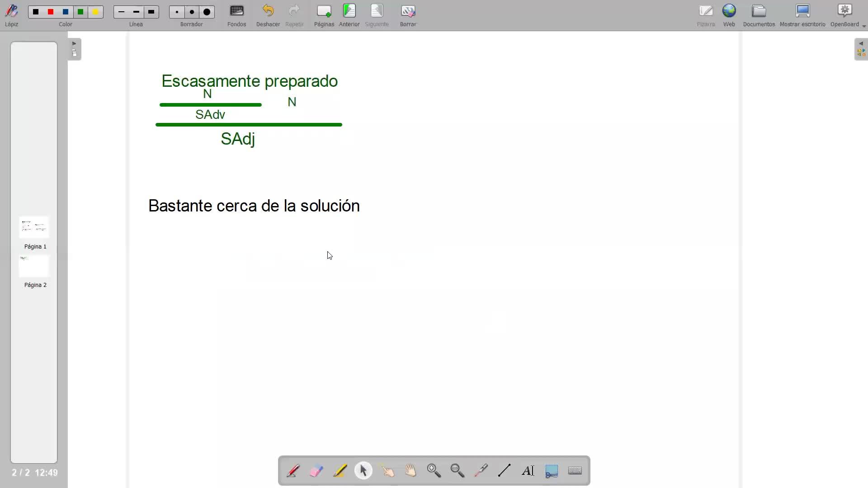Pick the red pen color
This screenshot has width=868, height=488.
[x=51, y=12]
